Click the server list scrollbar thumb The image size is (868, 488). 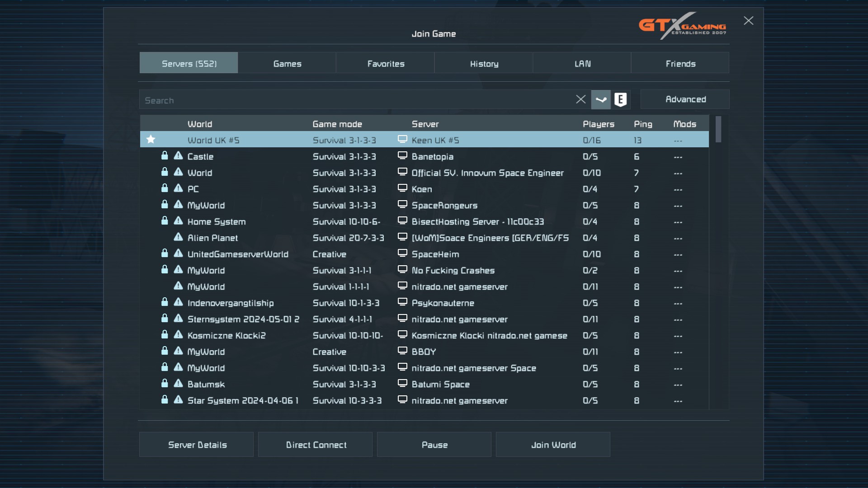pyautogui.click(x=718, y=129)
